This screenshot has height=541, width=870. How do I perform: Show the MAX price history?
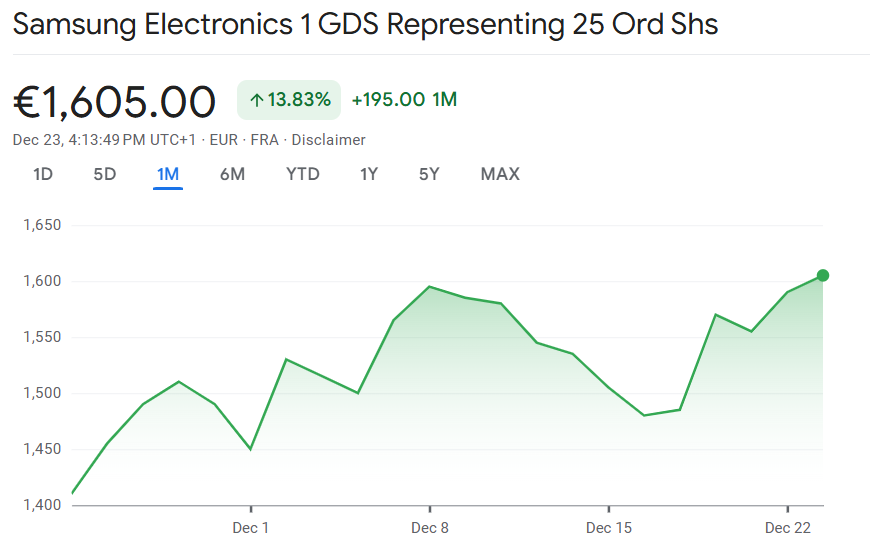pos(500,174)
